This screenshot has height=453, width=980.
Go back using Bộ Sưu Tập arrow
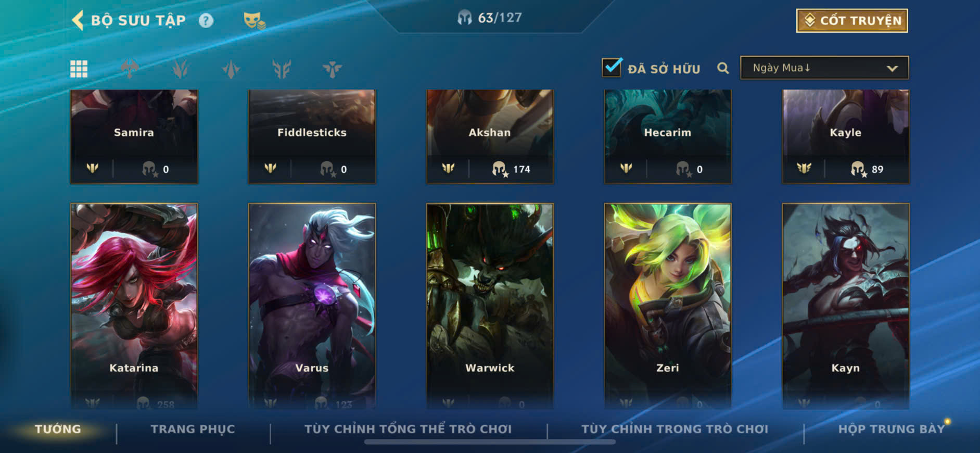(x=78, y=20)
